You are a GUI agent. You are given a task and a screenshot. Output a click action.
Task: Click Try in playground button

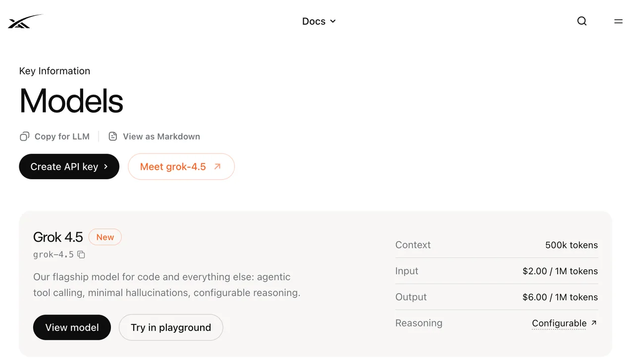(171, 327)
